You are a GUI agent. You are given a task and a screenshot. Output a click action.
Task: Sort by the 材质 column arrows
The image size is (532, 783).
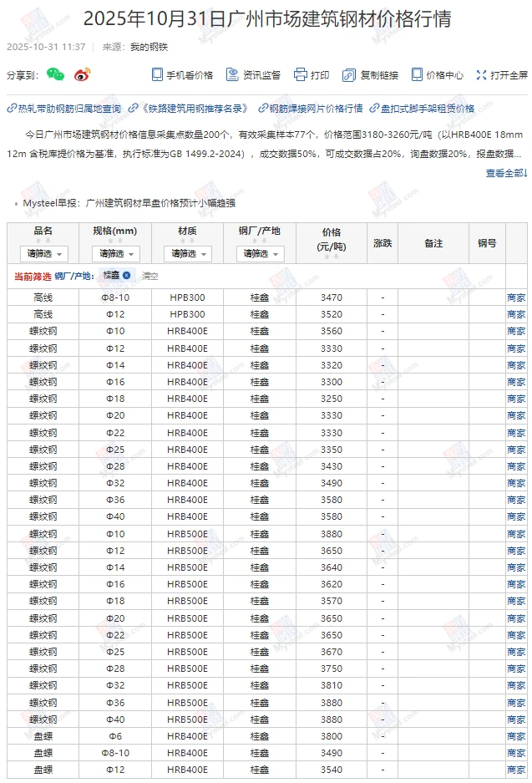coord(187,240)
